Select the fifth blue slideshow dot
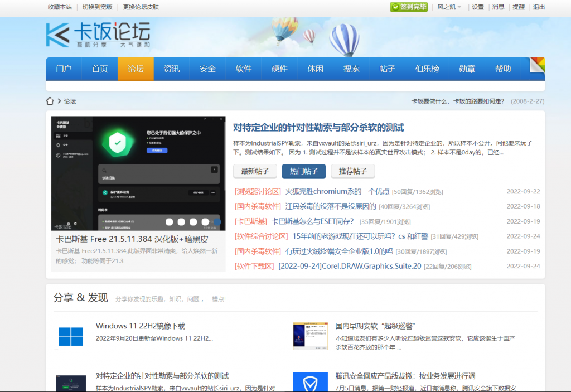This screenshot has height=392, width=571. 217,222
